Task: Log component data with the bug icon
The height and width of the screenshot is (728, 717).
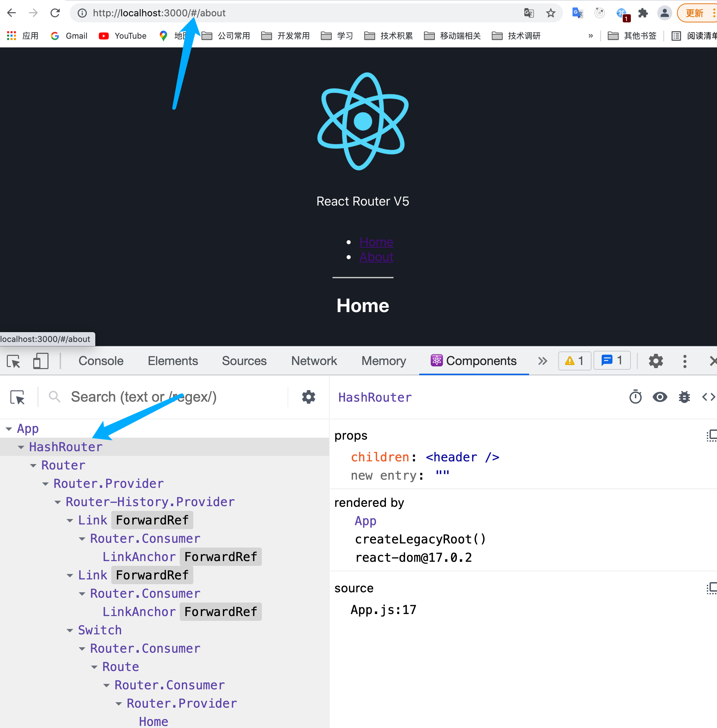Action: pos(684,397)
